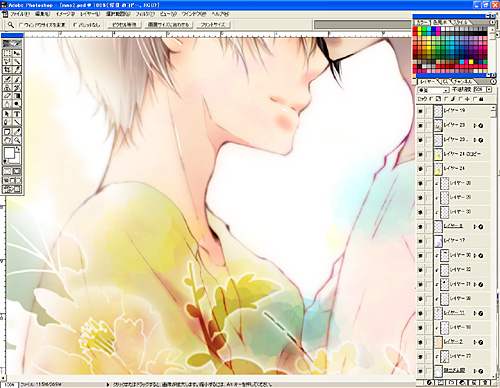
Task: Click the 100% zoom field in status bar
Action: click(9, 385)
